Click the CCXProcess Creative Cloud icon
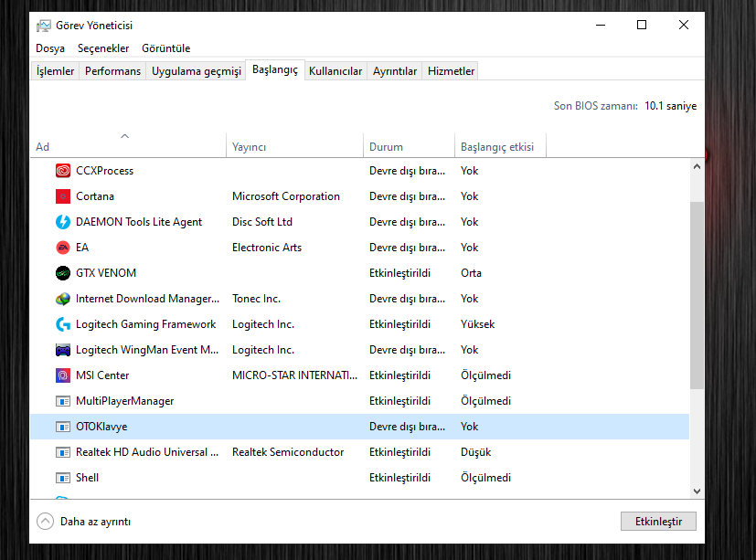This screenshot has height=560, width=756. click(63, 171)
